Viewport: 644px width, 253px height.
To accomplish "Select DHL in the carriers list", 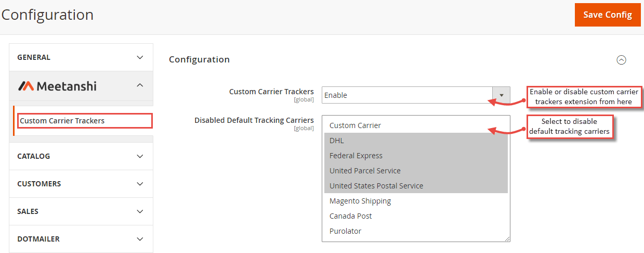I will coord(416,141).
